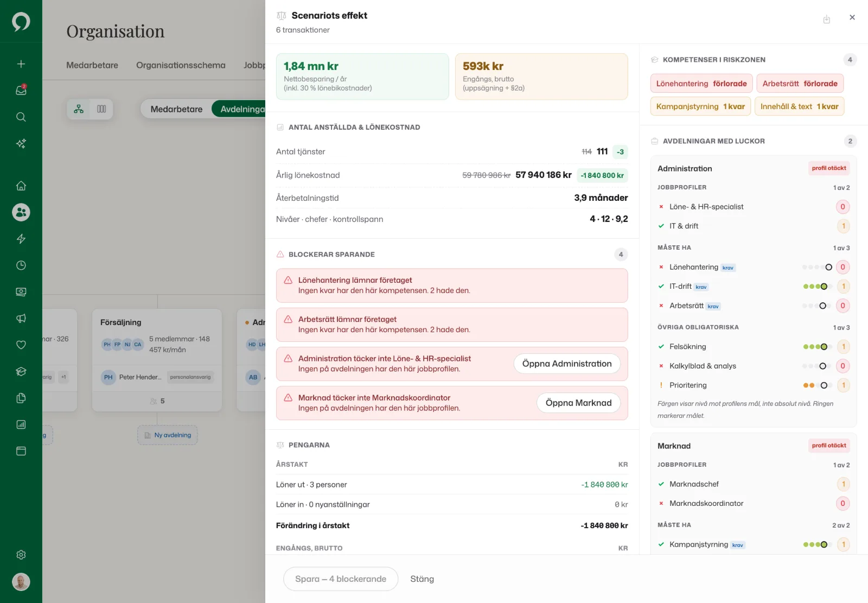Open the clock icon in the sidebar
Screen dimensions: 868x603
(x=21, y=265)
